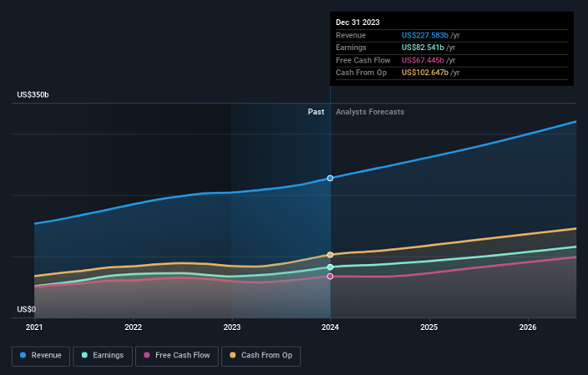This screenshot has height=375, width=588.
Task: Click the Free Cash Flow marker at 2024
Action: (330, 276)
